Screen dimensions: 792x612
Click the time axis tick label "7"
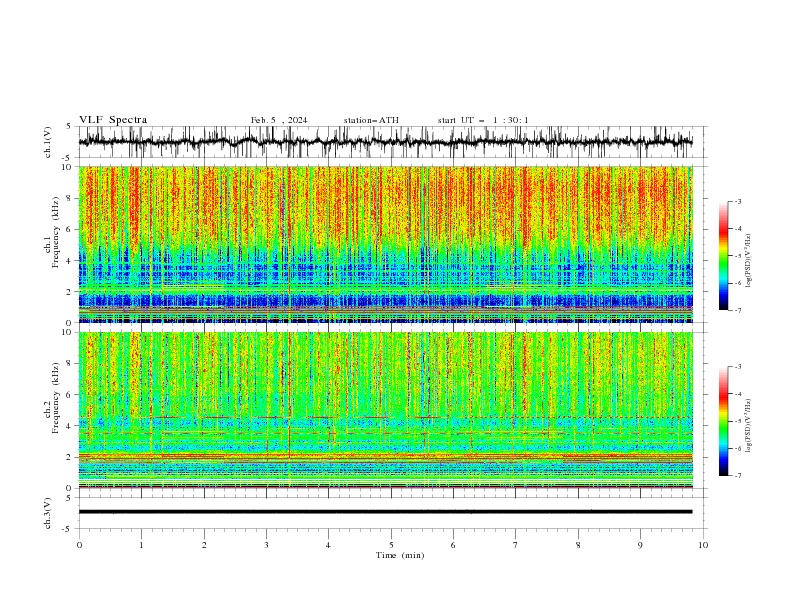click(x=516, y=545)
